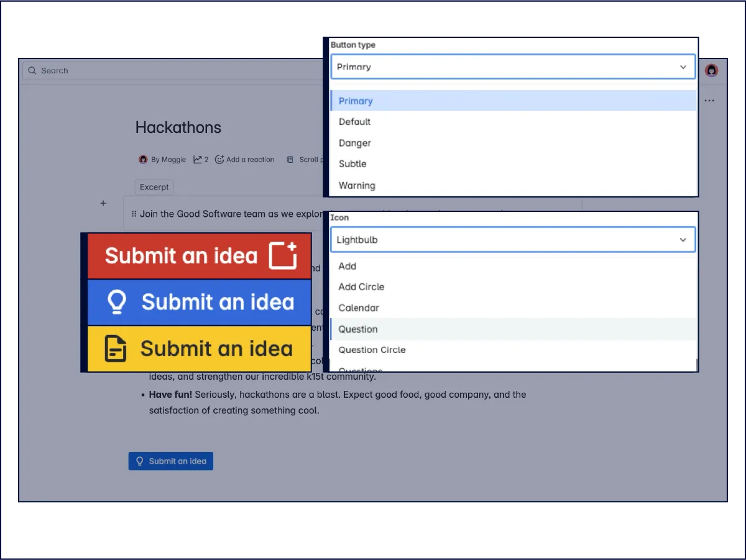Viewport: 746px width, 560px height.
Task: Click Maggie's small author avatar
Action: click(143, 159)
